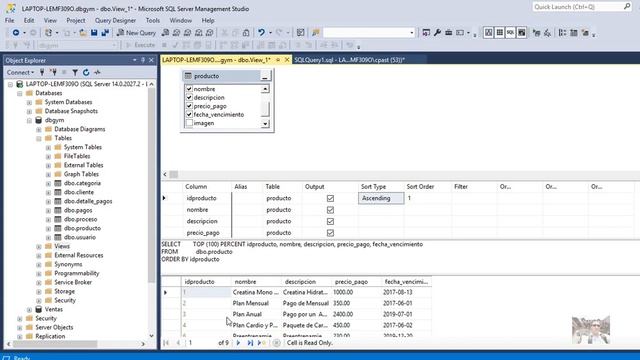Toggle Show Diagram Pane icon
The height and width of the screenshot is (360, 640).
(488, 33)
